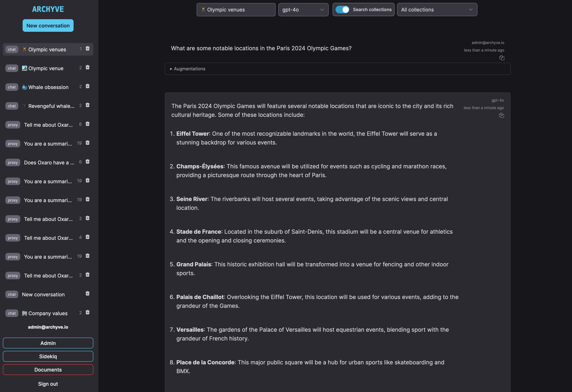
Task: Click the Sign out link
Action: tap(48, 384)
